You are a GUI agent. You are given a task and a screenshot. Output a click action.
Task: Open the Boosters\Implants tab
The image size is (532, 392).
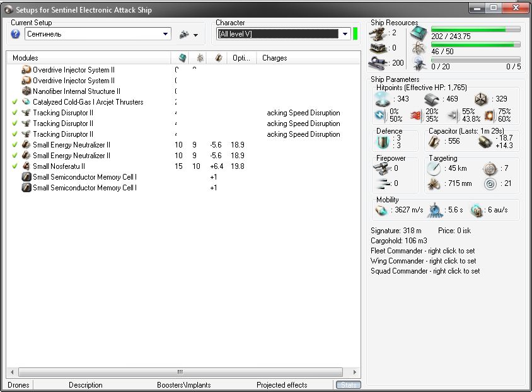click(x=183, y=385)
